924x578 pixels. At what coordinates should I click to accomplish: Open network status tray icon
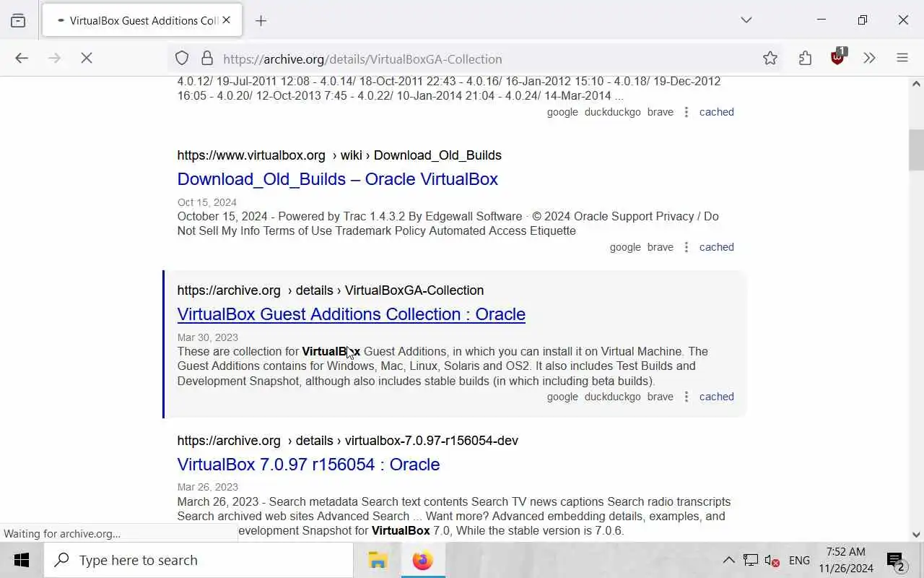click(x=751, y=560)
